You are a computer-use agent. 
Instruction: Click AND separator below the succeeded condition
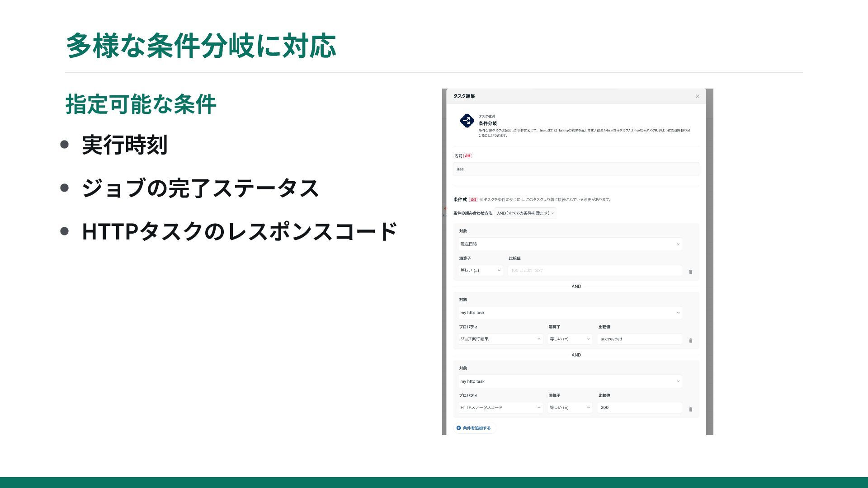point(576,355)
